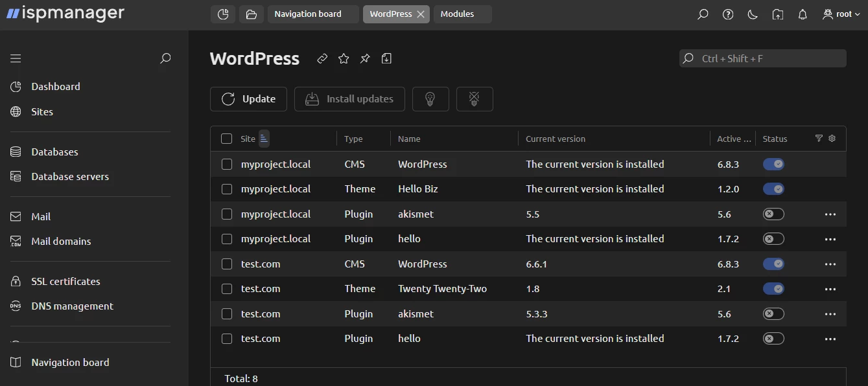Image resolution: width=868 pixels, height=386 pixels.
Task: Open the root account dropdown
Action: coord(841,14)
